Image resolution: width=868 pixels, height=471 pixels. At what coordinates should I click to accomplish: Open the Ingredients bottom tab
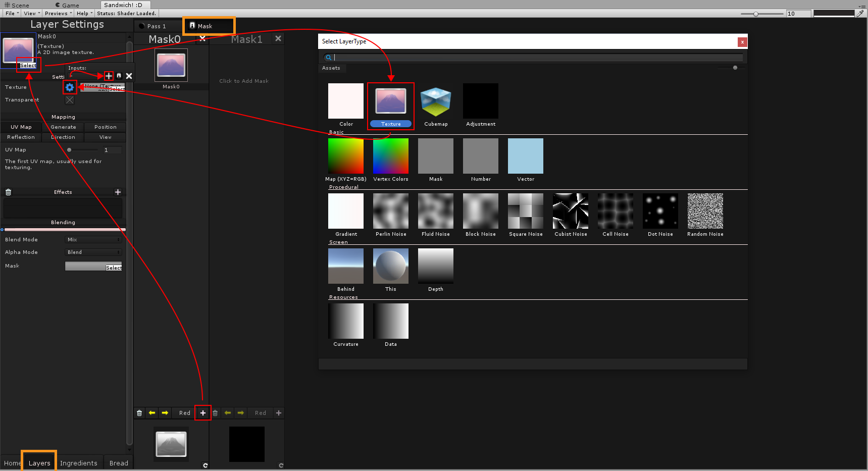point(79,463)
